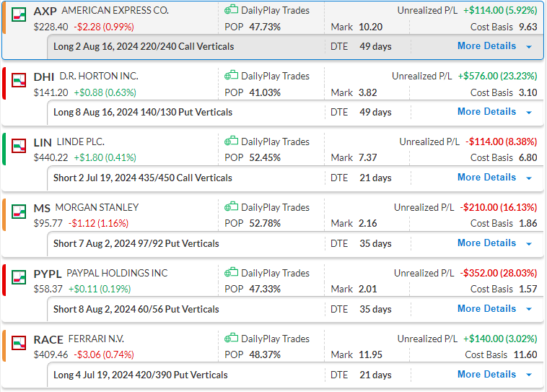Select the AXP ticker symbol
547x392 pixels.
click(45, 11)
